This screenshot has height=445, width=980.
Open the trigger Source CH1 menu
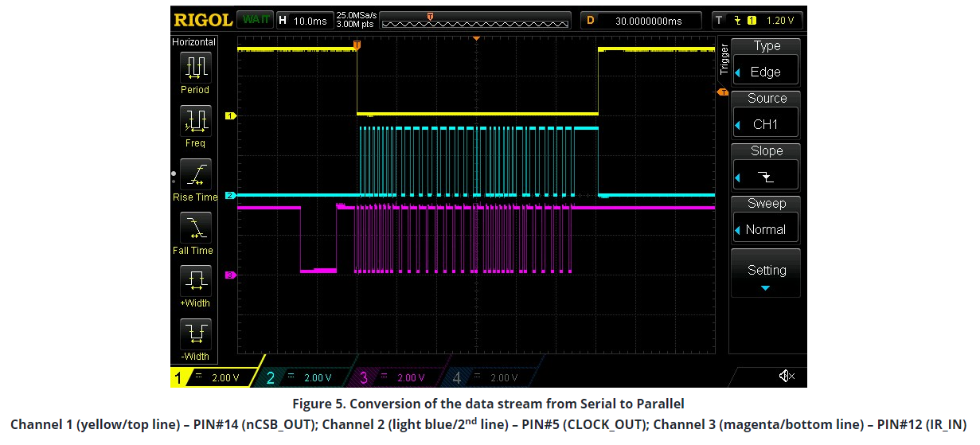[x=766, y=115]
